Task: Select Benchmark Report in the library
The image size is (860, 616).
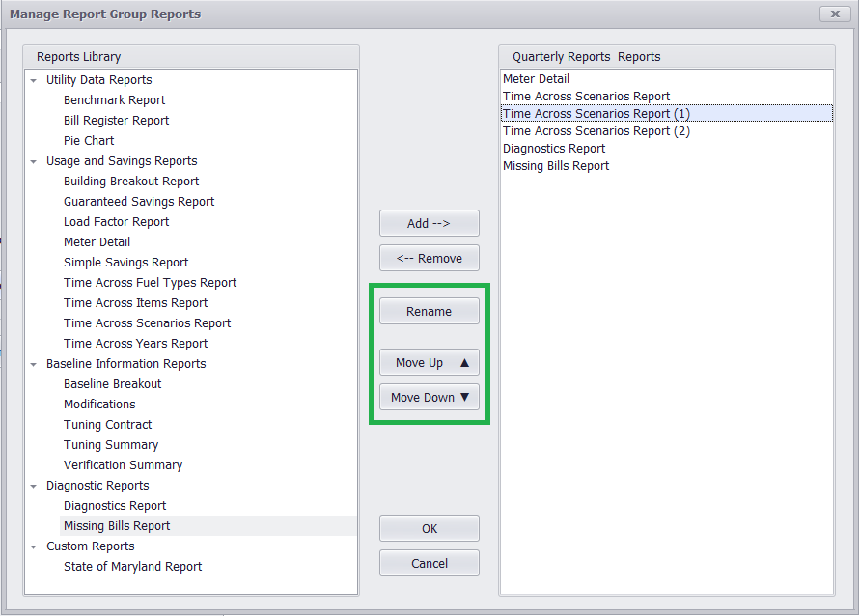Action: pyautogui.click(x=114, y=99)
